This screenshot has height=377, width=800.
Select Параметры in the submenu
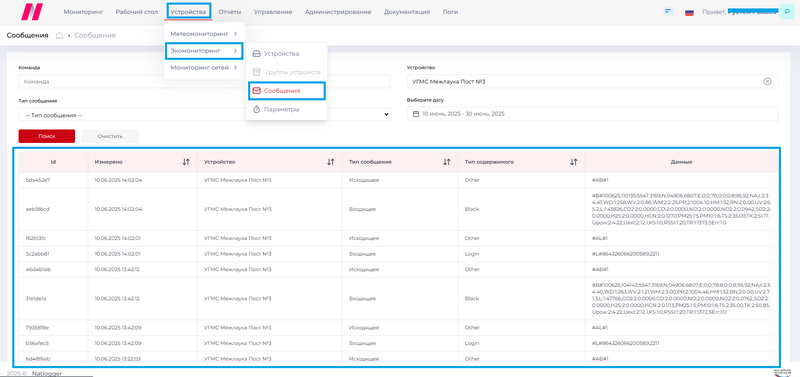(282, 109)
